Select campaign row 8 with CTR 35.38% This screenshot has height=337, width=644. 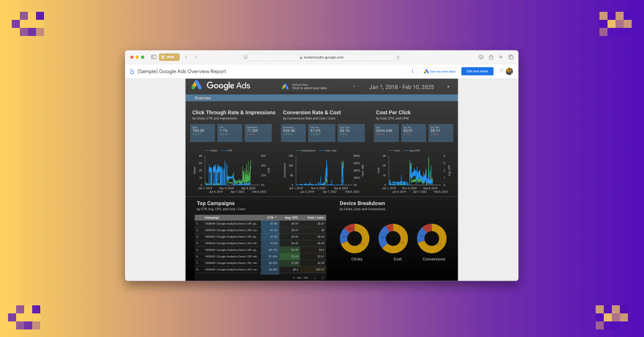[x=260, y=269]
